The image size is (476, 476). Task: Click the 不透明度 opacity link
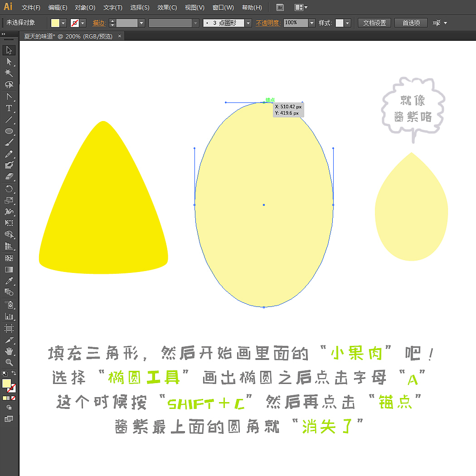point(268,23)
